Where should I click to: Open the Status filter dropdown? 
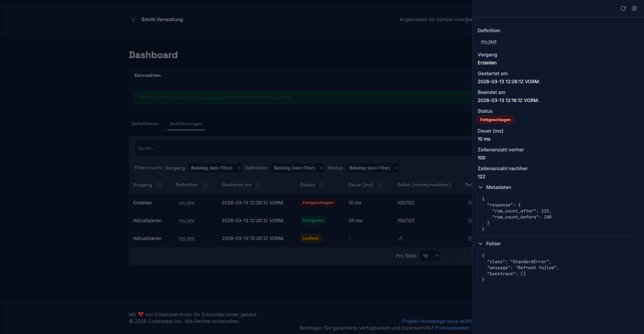[x=373, y=168]
